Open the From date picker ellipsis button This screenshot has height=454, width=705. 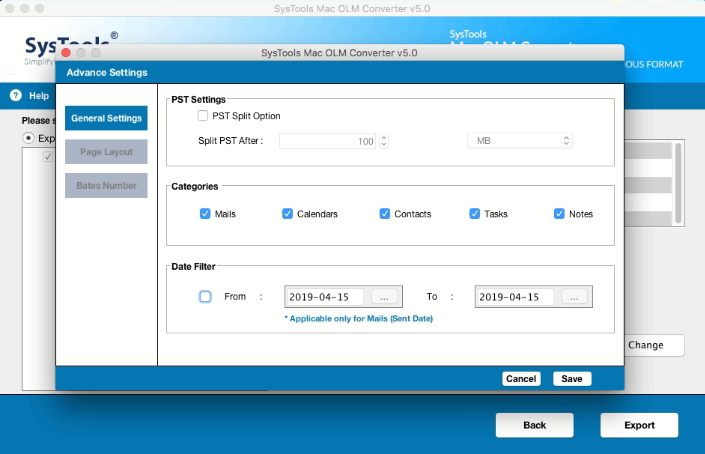point(384,297)
